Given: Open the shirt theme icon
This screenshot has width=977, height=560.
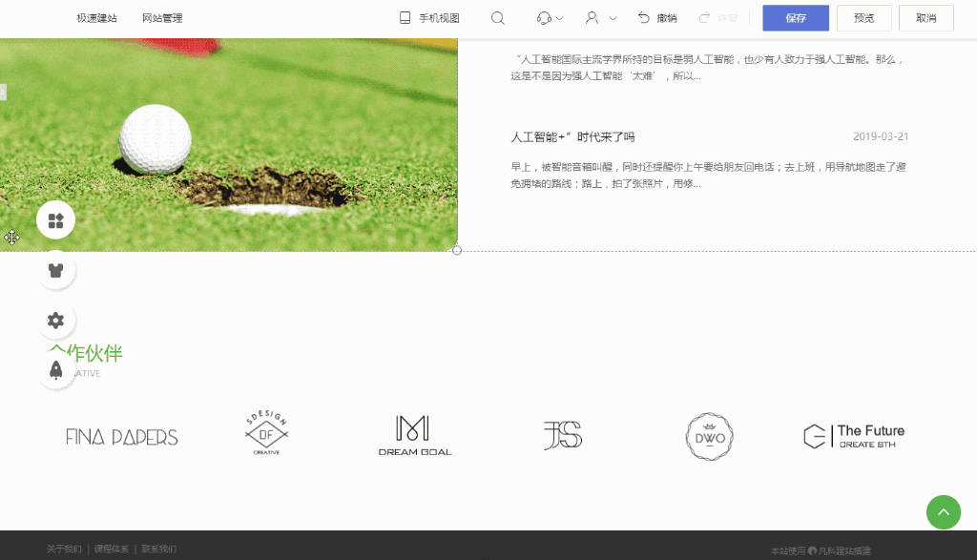Looking at the screenshot, I should click(55, 270).
